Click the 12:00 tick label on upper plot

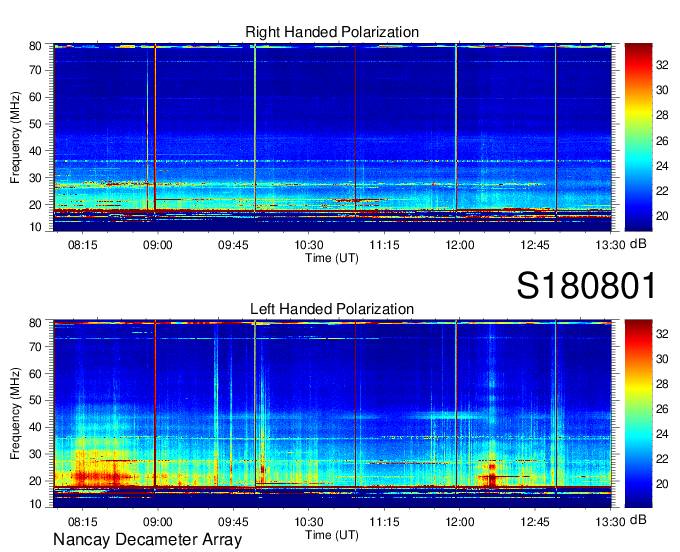click(460, 245)
